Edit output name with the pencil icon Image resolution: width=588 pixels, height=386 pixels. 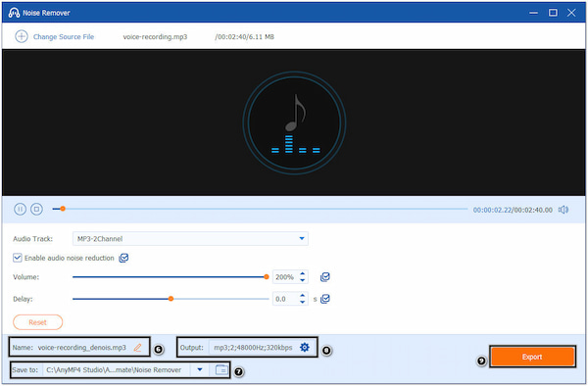(x=137, y=348)
